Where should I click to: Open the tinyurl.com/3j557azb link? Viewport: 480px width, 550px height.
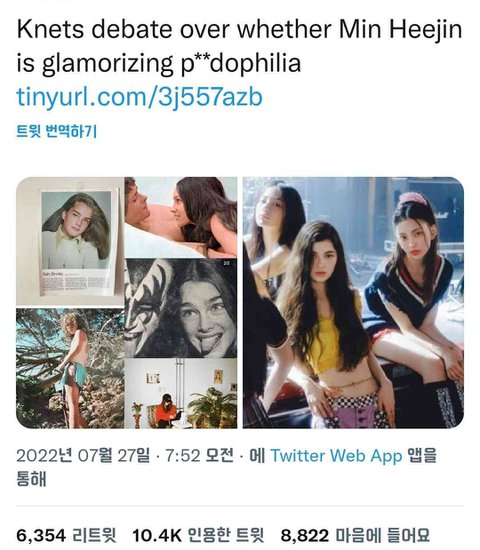click(x=139, y=97)
